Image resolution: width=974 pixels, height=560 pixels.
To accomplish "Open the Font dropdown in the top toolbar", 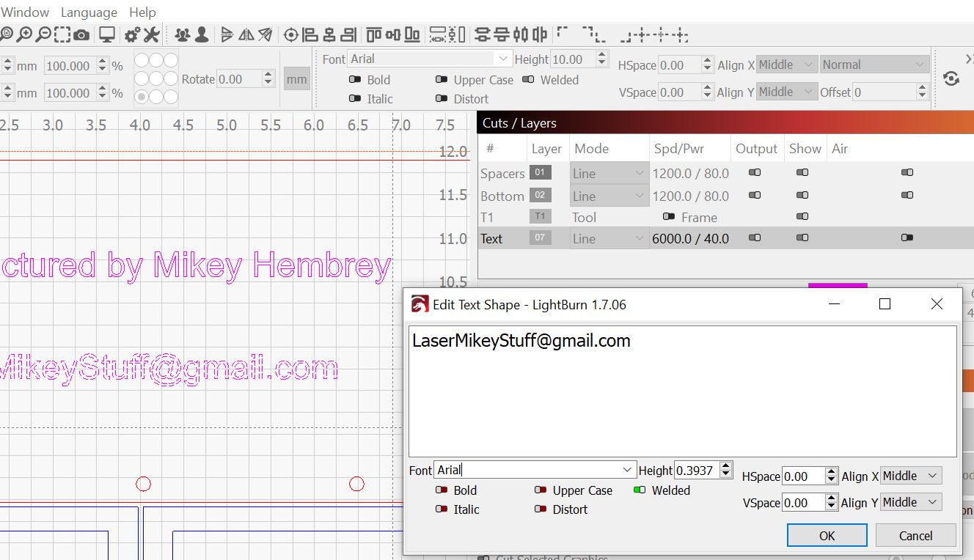I will pos(503,59).
